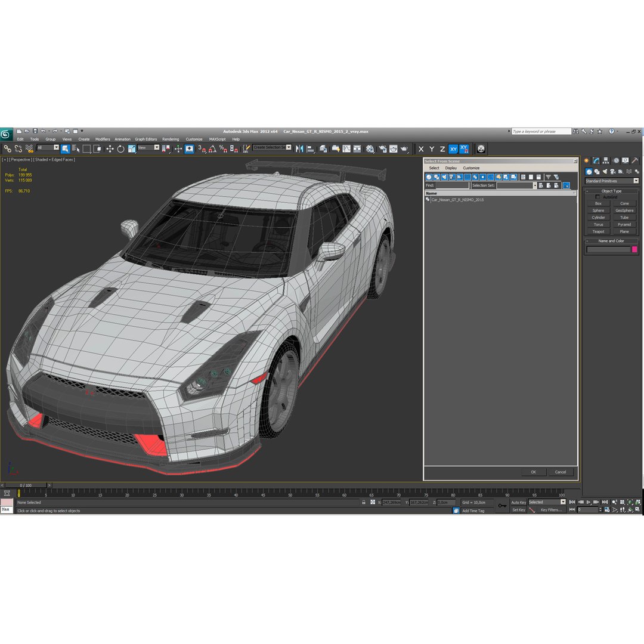Click the time slider 0 / 100 handle
The image size is (644, 644).
click(26, 485)
